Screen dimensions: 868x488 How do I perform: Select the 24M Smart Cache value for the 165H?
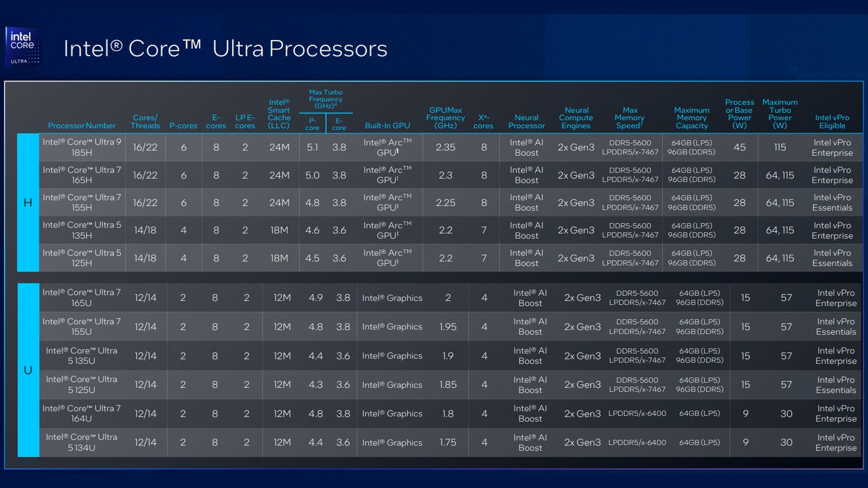pos(279,175)
